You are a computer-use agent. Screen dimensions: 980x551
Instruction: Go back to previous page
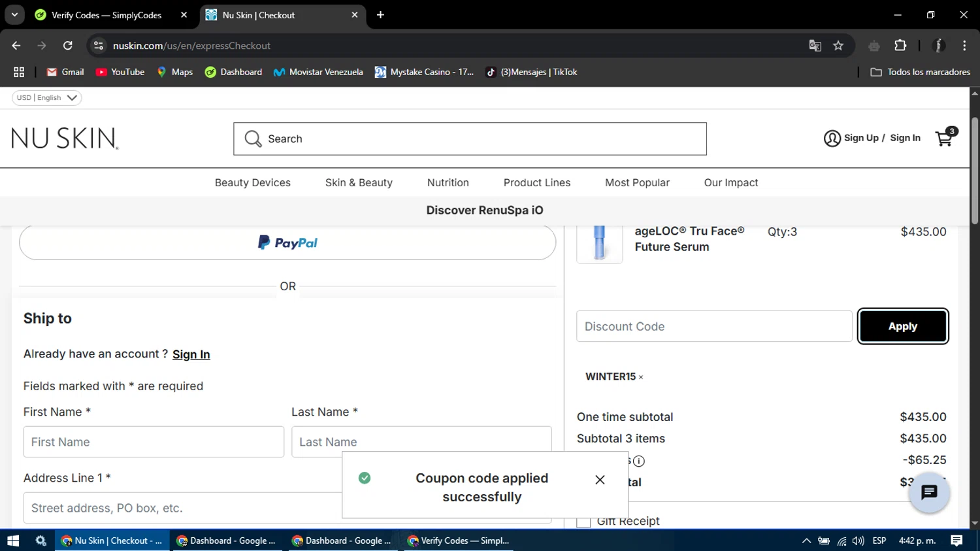[16, 46]
